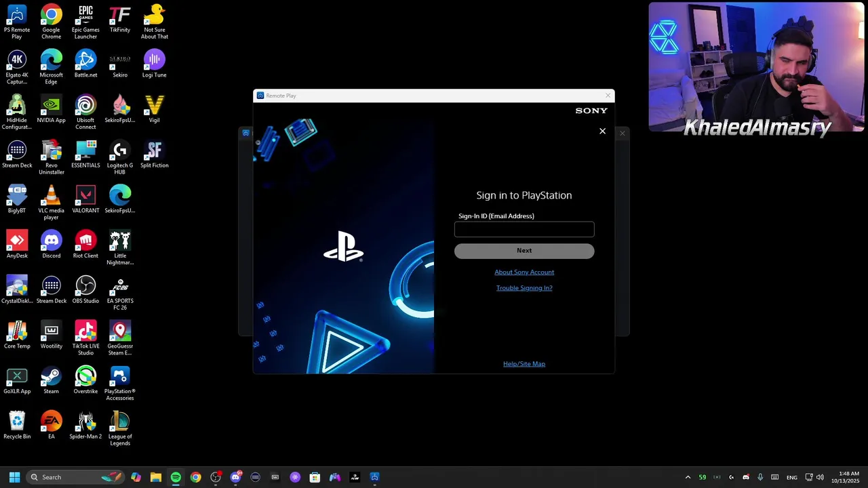The height and width of the screenshot is (488, 868).
Task: Open GeoGuessr Steam Edition desktop icon
Action: 120,338
